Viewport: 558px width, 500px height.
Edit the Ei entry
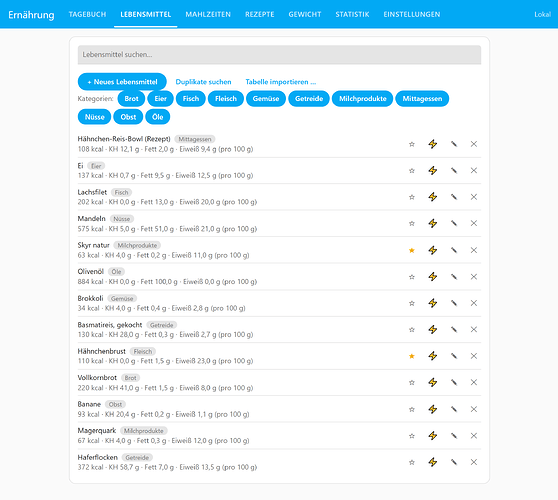[454, 170]
